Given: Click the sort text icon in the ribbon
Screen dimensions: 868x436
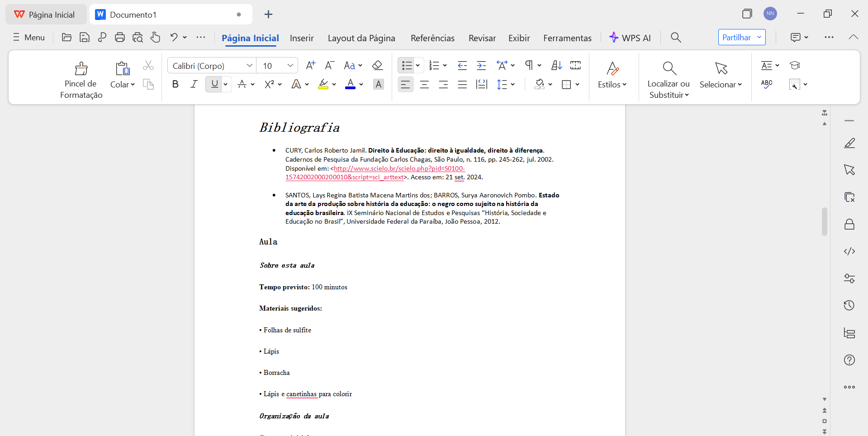Looking at the screenshot, I should click(x=556, y=65).
